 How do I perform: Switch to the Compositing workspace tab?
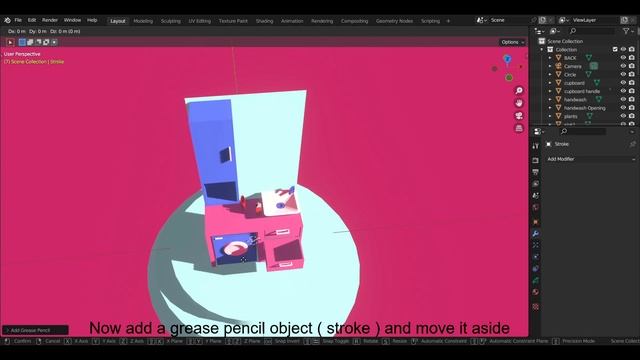tap(354, 21)
